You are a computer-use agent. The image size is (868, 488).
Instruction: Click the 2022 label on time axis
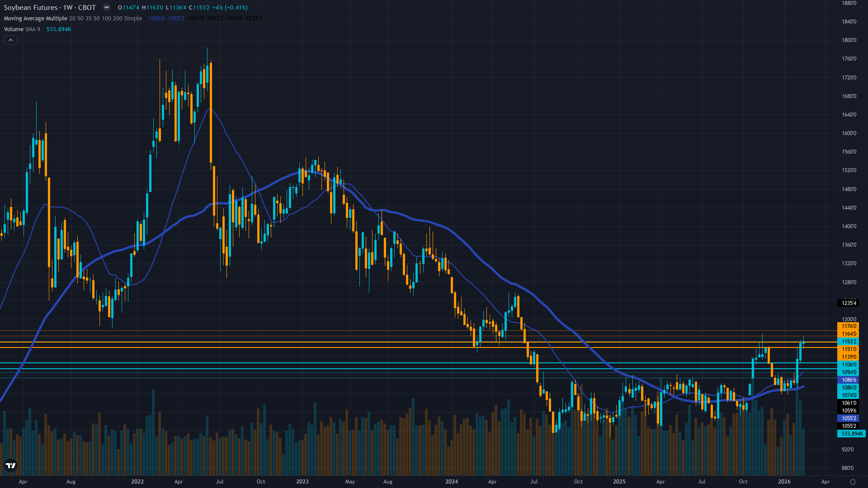(137, 482)
